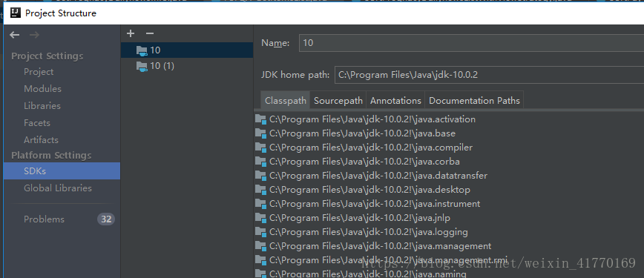644x278 pixels.
Task: Open the Annotations tab
Action: click(395, 100)
